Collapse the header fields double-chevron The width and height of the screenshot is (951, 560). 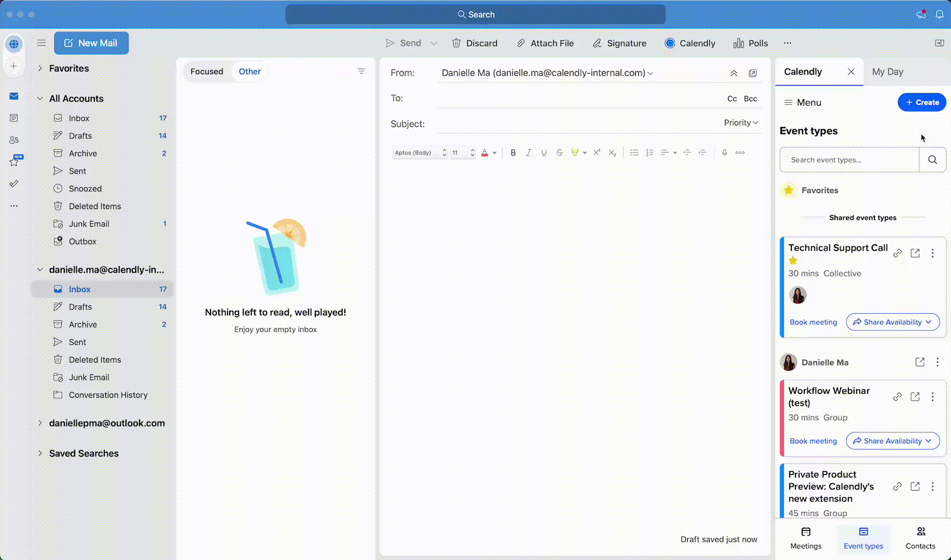click(x=734, y=73)
